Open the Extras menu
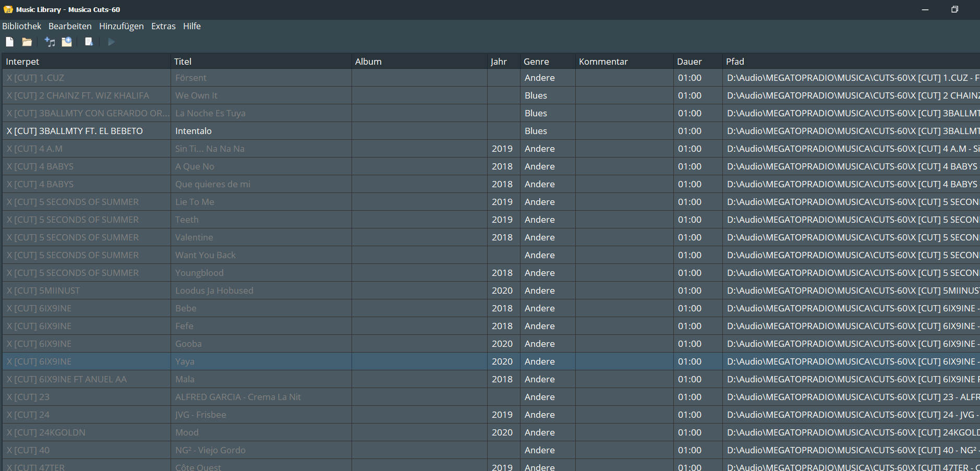The height and width of the screenshot is (471, 980). 163,26
